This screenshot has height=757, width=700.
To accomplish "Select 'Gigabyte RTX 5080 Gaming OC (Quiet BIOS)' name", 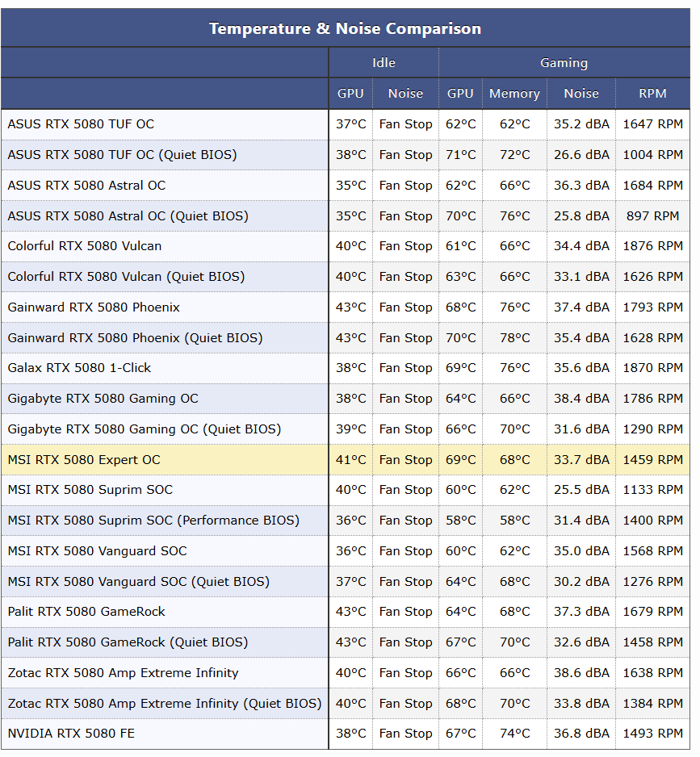I will [145, 429].
